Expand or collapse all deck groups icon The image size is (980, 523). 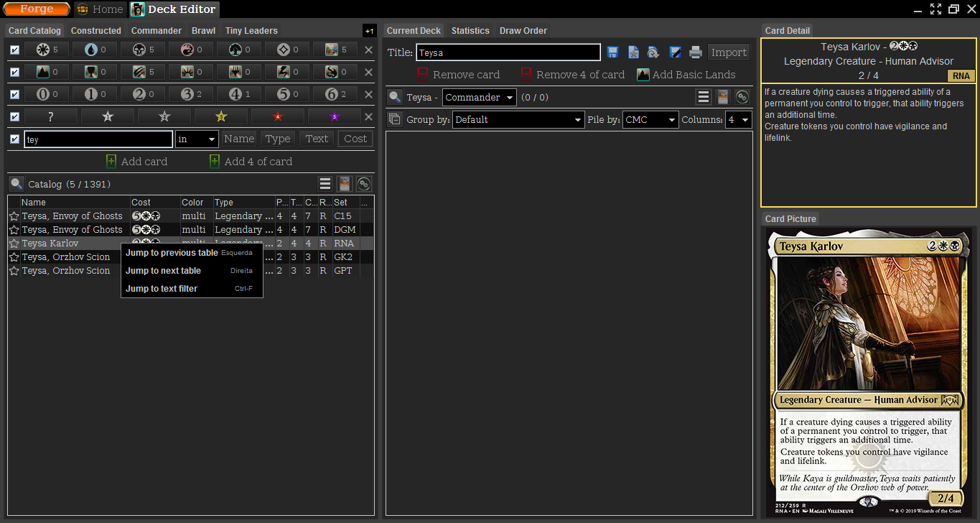[x=394, y=119]
